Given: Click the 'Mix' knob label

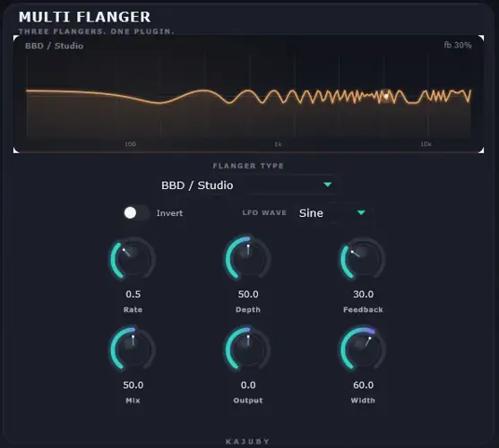Looking at the screenshot, I should click(133, 401).
